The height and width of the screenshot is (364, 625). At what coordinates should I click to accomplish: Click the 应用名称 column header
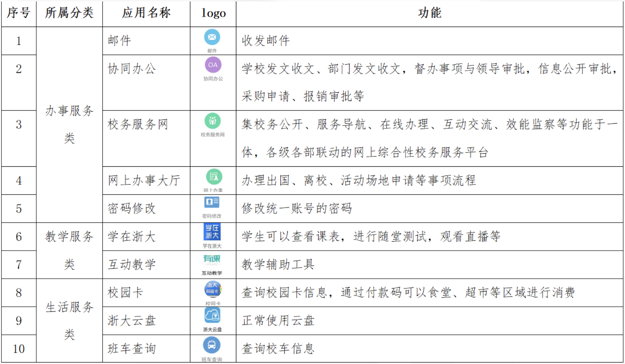(146, 13)
